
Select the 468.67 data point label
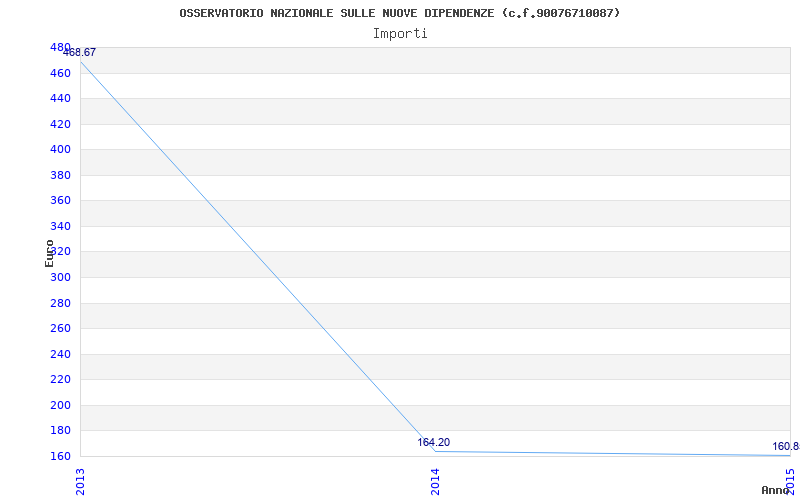tap(80, 53)
